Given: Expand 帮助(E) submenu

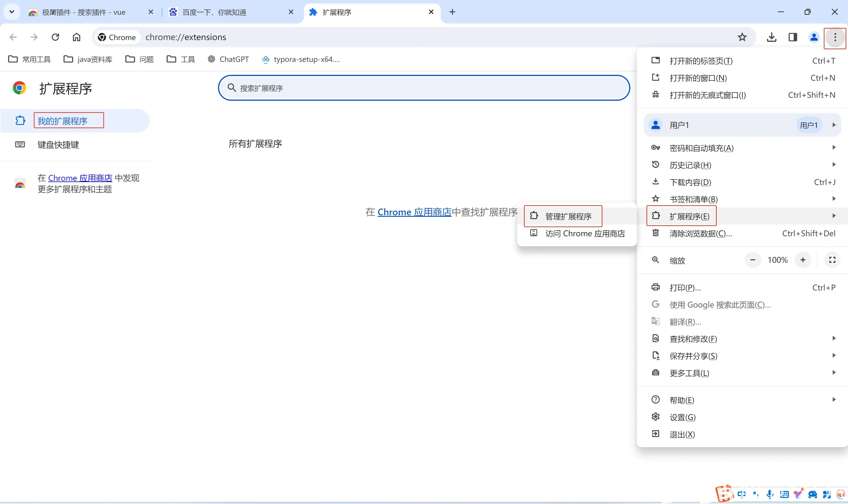Looking at the screenshot, I should (x=742, y=400).
